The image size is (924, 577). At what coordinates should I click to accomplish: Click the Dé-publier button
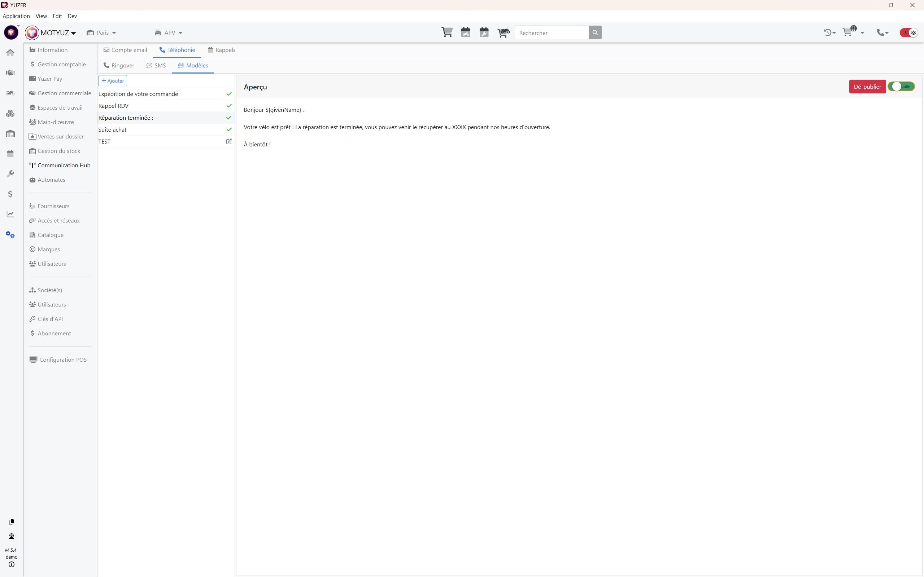tap(867, 87)
